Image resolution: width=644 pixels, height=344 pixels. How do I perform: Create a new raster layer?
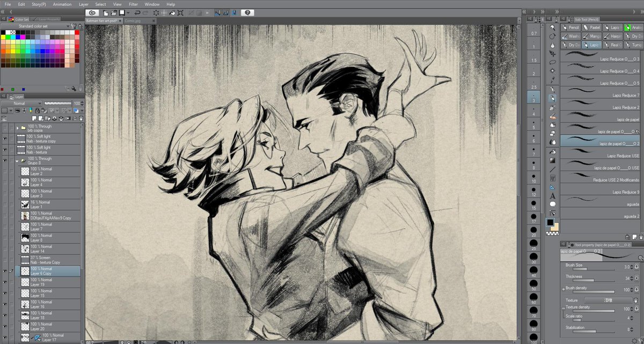34,118
